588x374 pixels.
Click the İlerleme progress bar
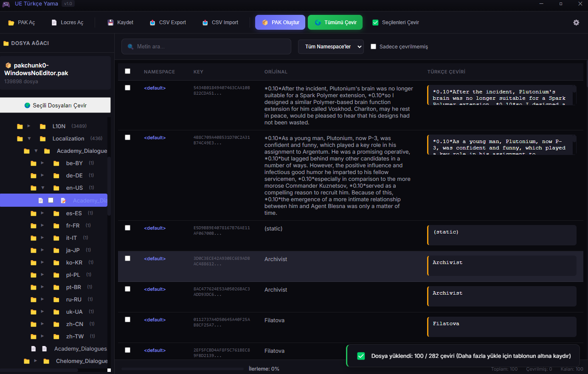[x=183, y=369]
